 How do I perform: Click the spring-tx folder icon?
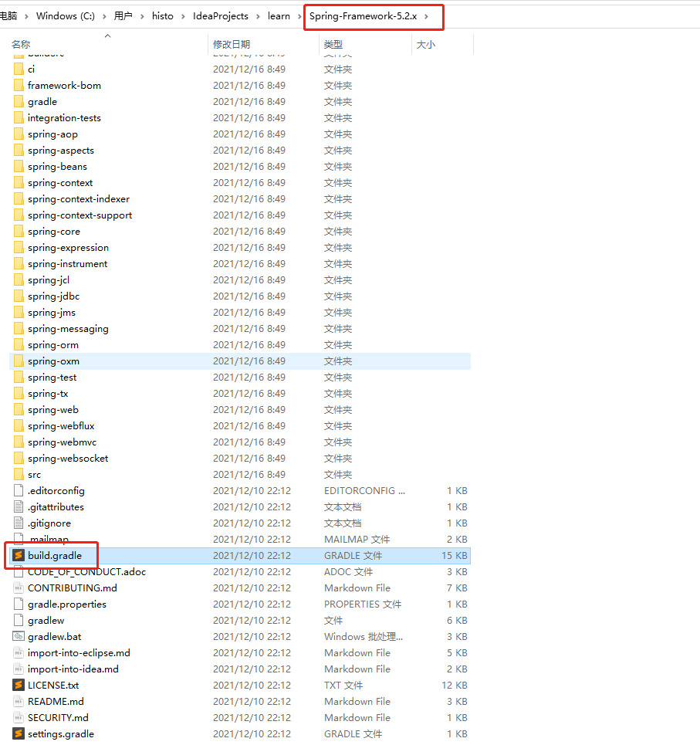(x=19, y=394)
